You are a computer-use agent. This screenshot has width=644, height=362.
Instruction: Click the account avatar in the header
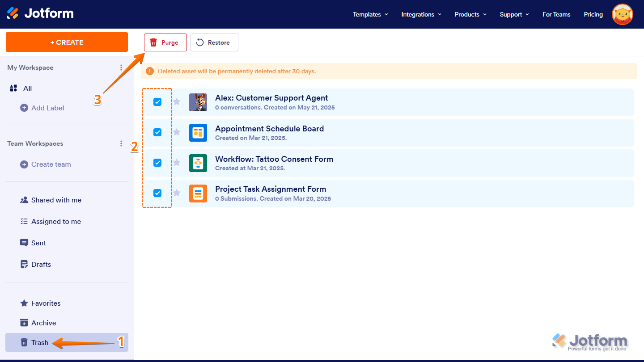(622, 14)
